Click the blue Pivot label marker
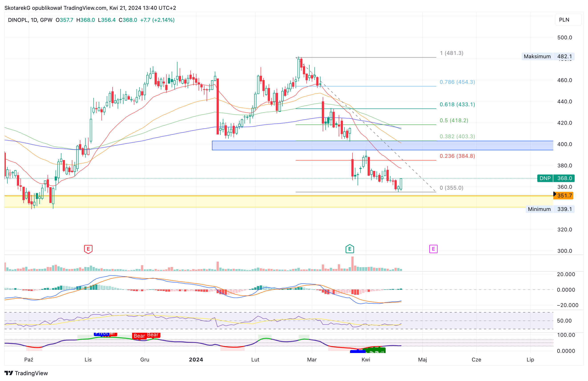 point(102,334)
